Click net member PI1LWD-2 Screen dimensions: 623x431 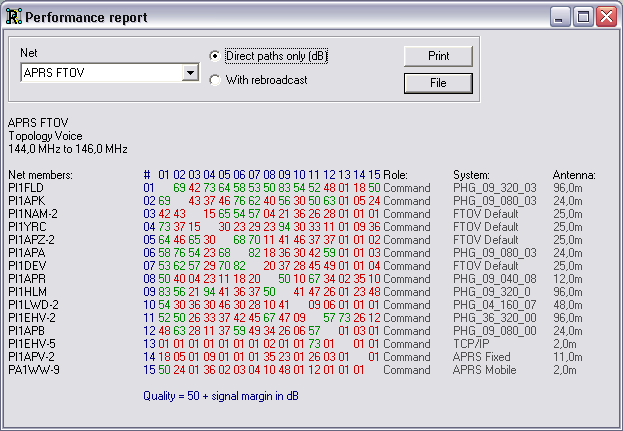tap(33, 305)
